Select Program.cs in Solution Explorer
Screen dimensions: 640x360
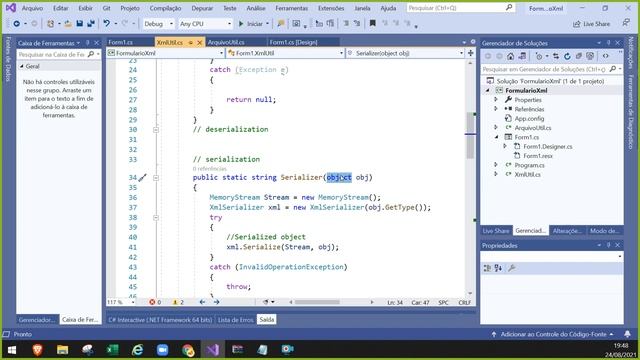click(x=529, y=165)
